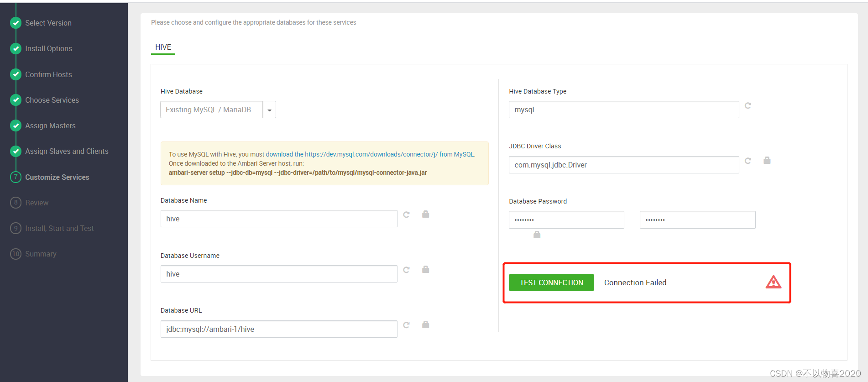This screenshot has height=382, width=868.
Task: Click the Connection Failed warning triangle
Action: [774, 282]
